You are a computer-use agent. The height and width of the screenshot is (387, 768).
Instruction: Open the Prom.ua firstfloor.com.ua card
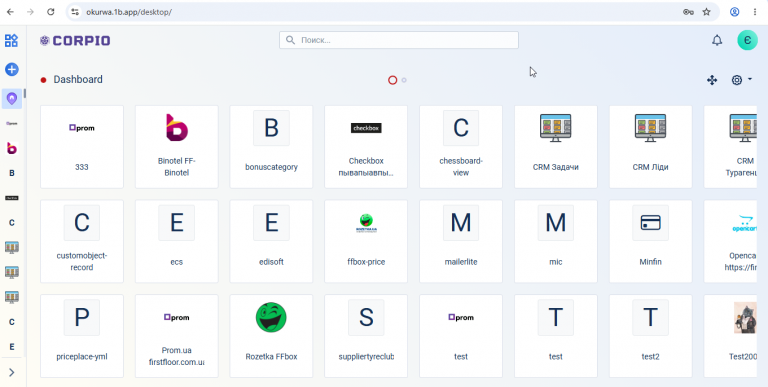point(177,336)
